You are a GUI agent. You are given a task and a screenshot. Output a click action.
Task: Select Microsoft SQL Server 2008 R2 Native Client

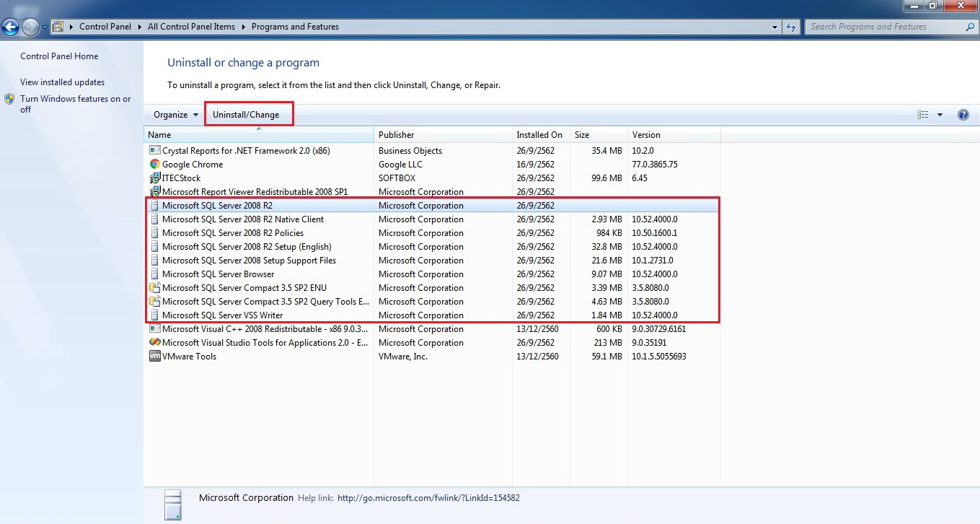(x=243, y=219)
